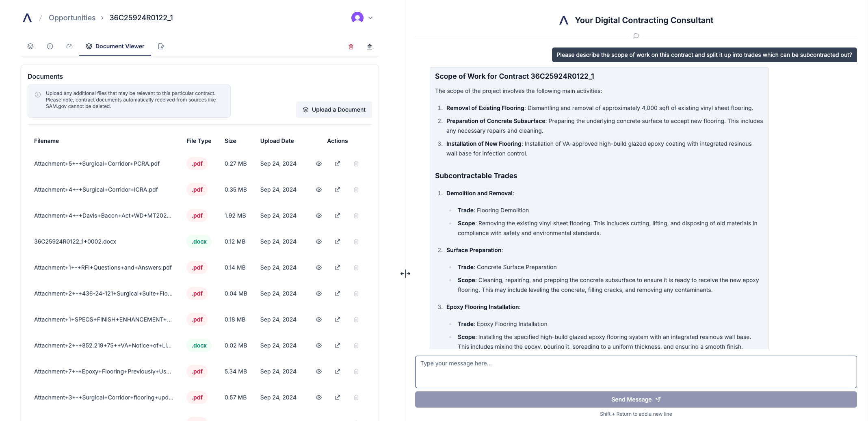868x421 pixels.
Task: Select filename Attachment+1+-+RFI+Questions+and+Answers.pdf
Action: [103, 268]
